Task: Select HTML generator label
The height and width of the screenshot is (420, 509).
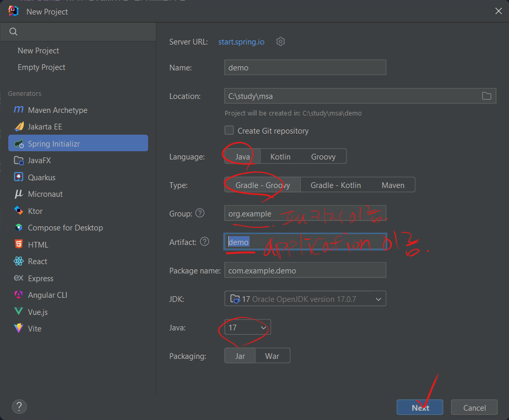Action: pos(38,245)
